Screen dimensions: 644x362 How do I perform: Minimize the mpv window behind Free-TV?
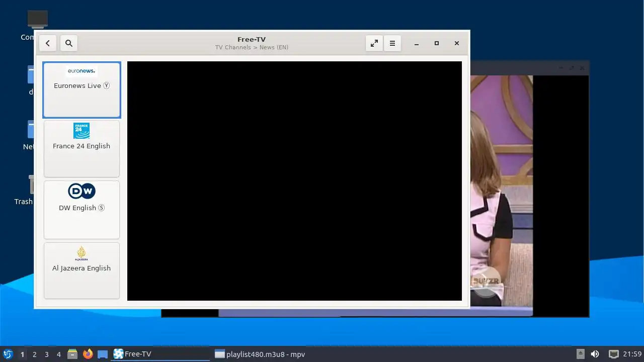coord(561,68)
